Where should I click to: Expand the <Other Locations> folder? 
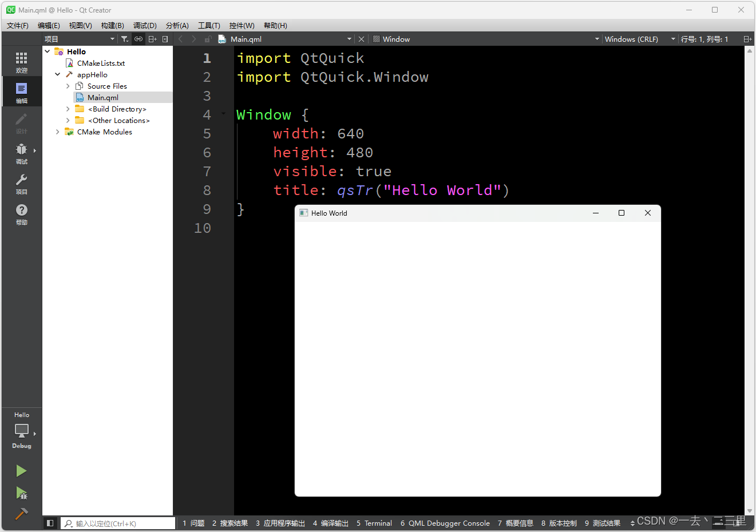[68, 120]
